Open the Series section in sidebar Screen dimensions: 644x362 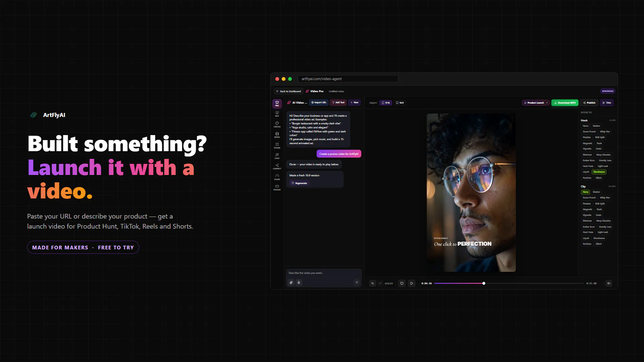(277, 135)
